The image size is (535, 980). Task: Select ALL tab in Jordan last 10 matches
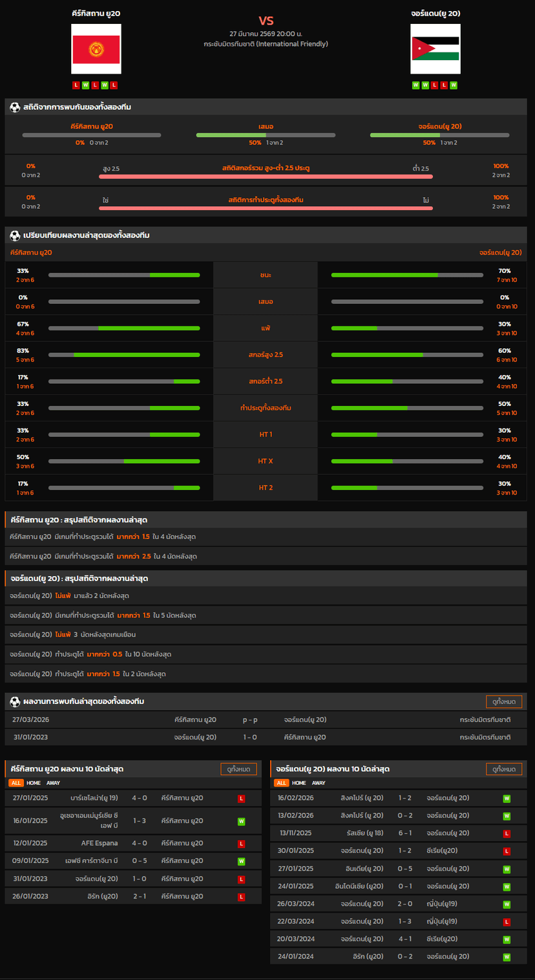pyautogui.click(x=281, y=783)
